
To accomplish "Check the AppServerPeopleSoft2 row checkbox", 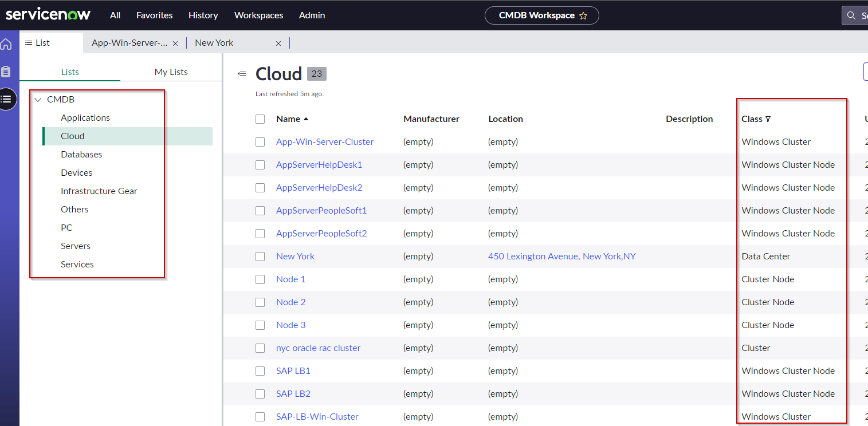I will click(260, 234).
